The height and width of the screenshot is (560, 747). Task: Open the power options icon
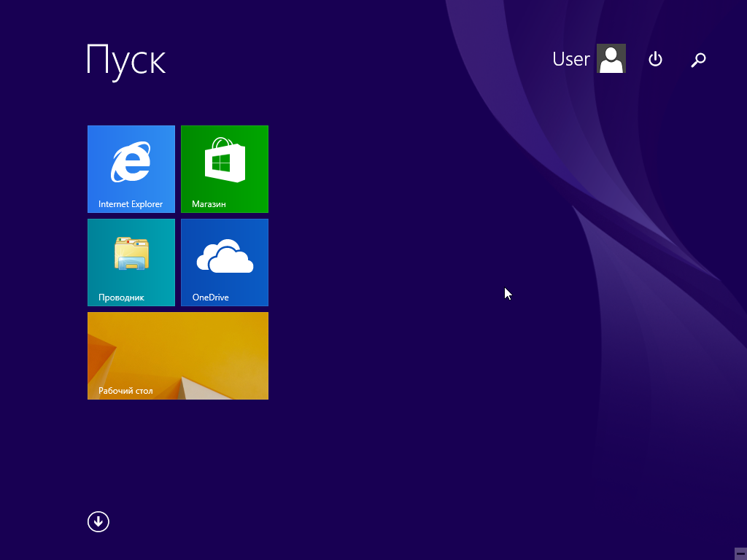click(x=656, y=59)
